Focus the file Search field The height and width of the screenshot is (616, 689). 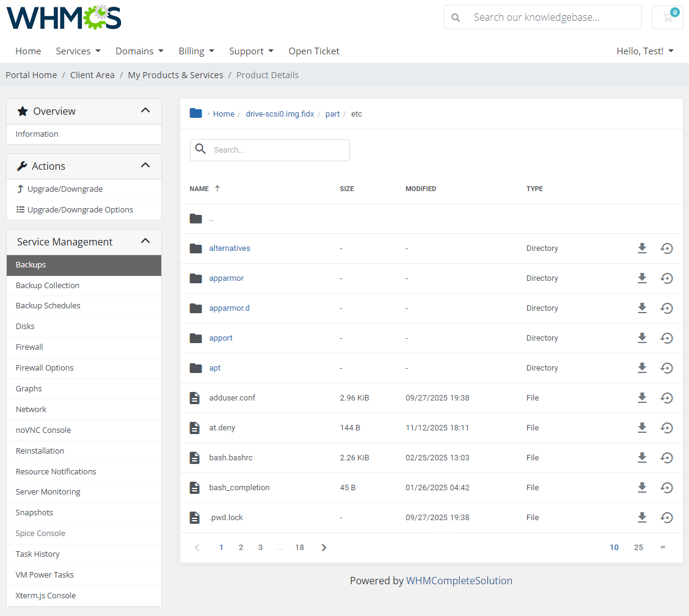(x=270, y=150)
